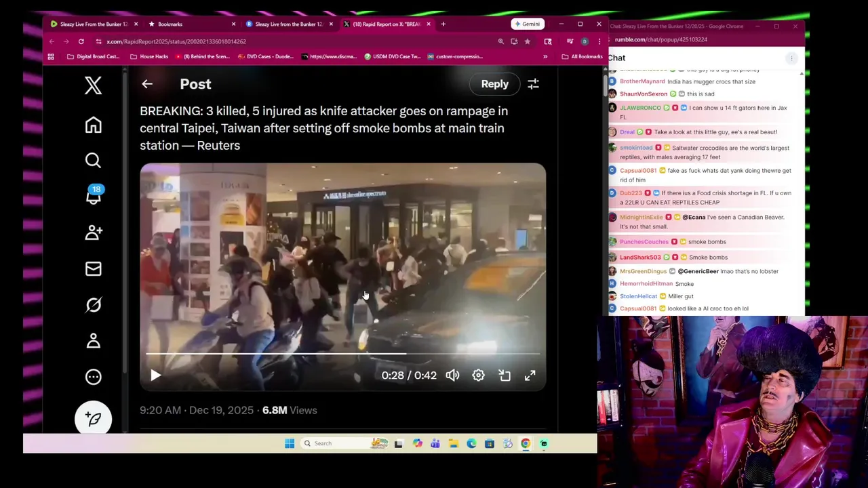Open Microsoft Store from taskbar

[x=489, y=443]
